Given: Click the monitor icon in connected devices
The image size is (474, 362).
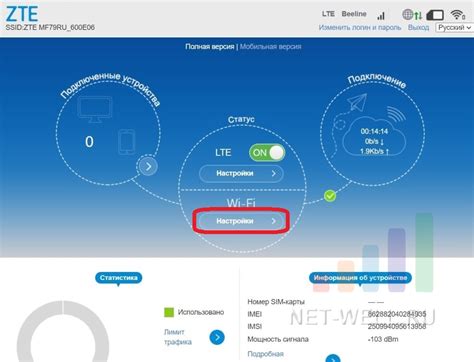Looking at the screenshot, I should pyautogui.click(x=95, y=109).
